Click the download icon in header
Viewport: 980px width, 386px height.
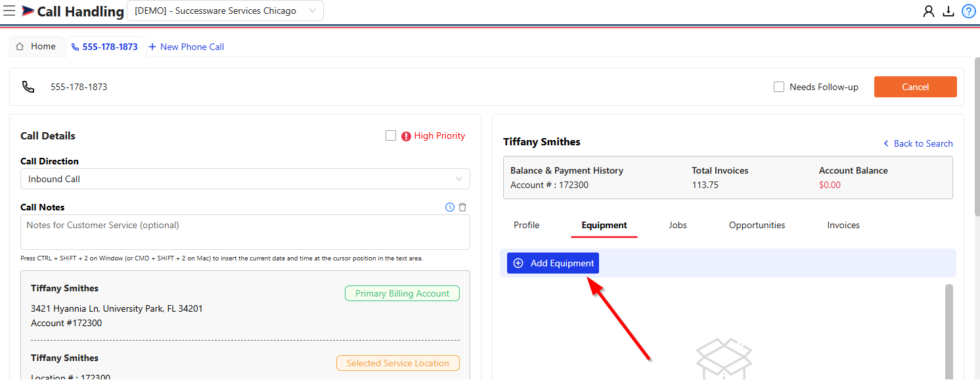[x=948, y=11]
